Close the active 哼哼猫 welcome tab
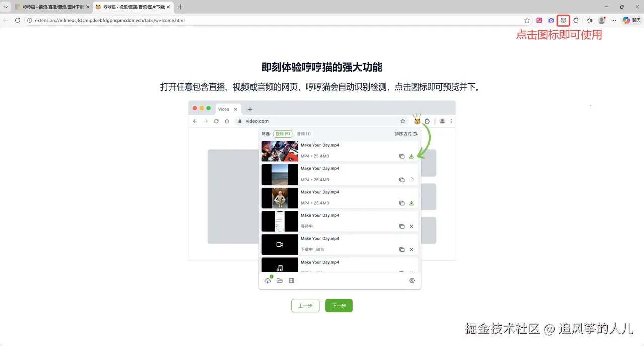 point(168,7)
